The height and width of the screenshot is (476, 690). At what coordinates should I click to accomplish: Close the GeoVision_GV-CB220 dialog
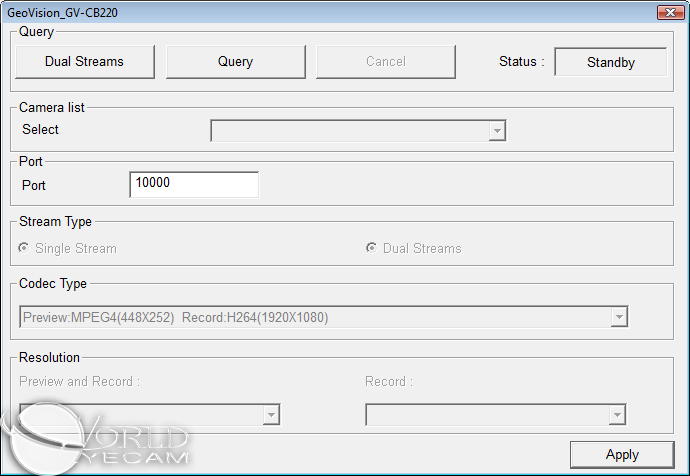(x=670, y=12)
